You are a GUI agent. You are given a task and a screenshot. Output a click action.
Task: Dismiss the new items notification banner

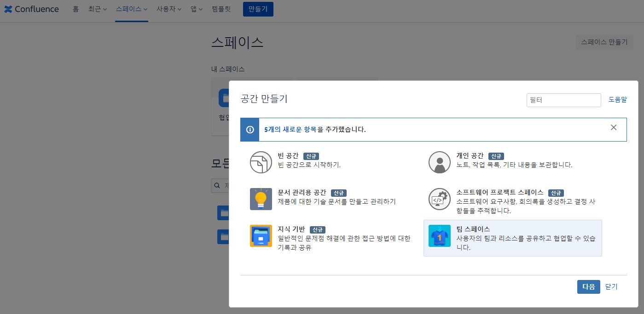point(614,127)
